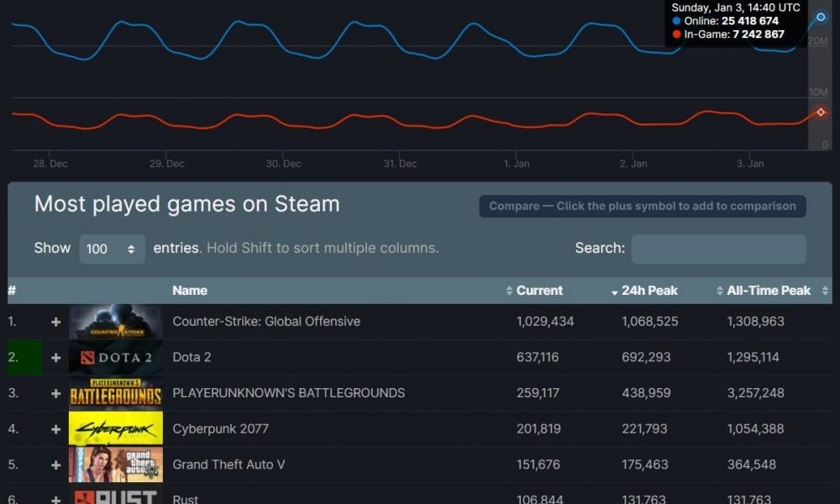Select 1. Jan label on chart axis
This screenshot has width=840, height=504.
coord(517,164)
